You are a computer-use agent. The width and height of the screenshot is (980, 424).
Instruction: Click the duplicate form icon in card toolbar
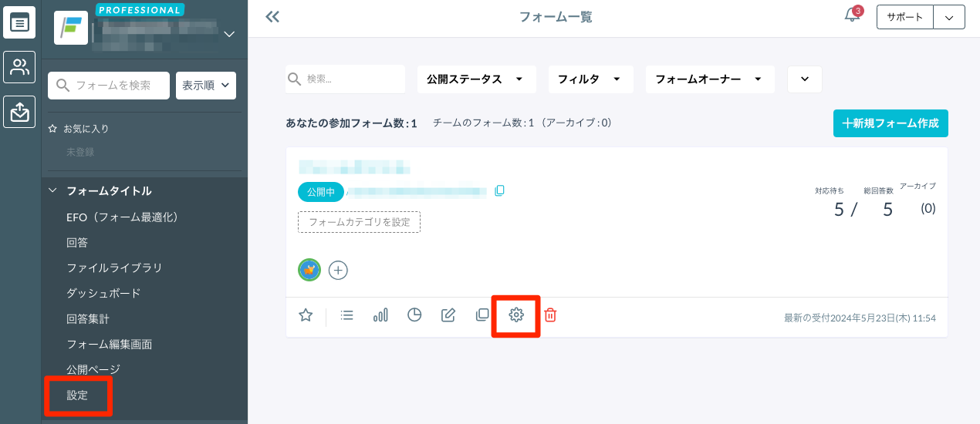point(482,315)
